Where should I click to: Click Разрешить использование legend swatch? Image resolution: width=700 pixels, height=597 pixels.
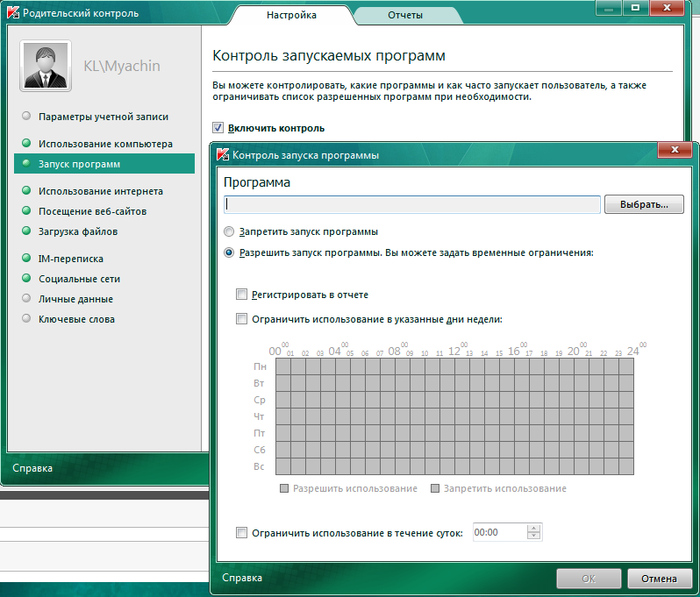pyautogui.click(x=284, y=488)
